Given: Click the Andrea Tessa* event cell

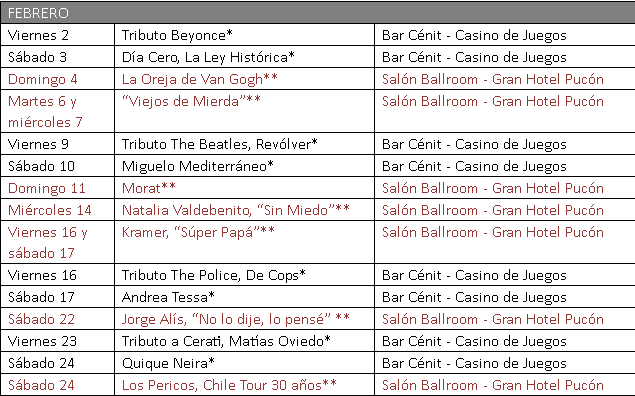Looking at the screenshot, I should coord(245,297).
